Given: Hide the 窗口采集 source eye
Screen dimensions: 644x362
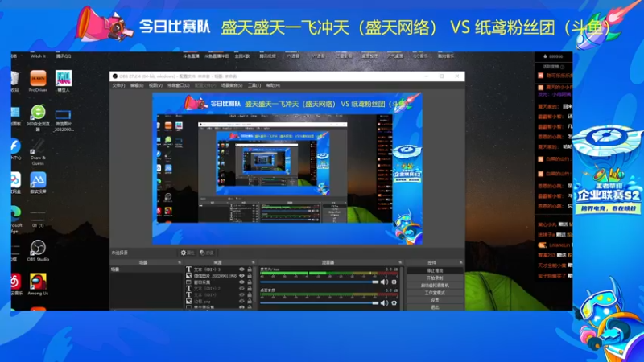Looking at the screenshot, I should 242,282.
